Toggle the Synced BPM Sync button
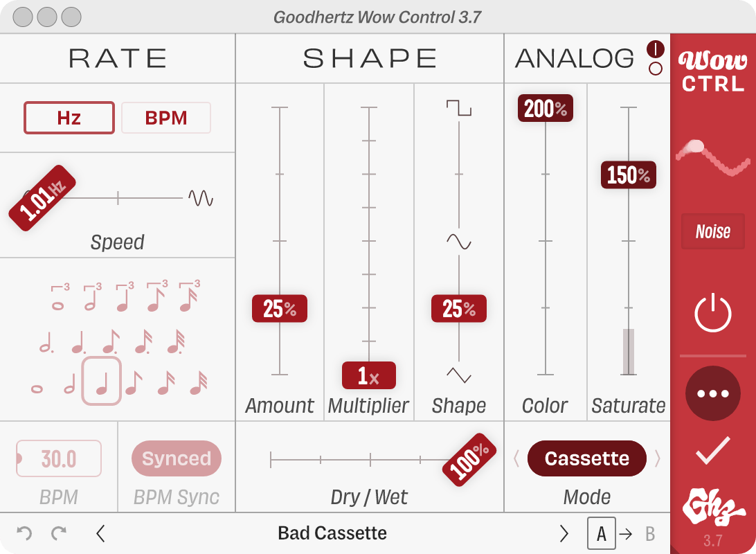The height and width of the screenshot is (554, 756). 177,458
